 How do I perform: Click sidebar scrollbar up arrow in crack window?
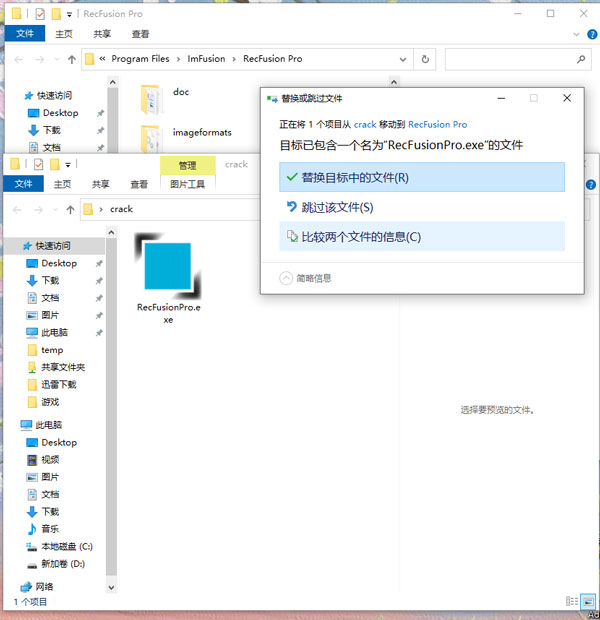click(x=112, y=232)
